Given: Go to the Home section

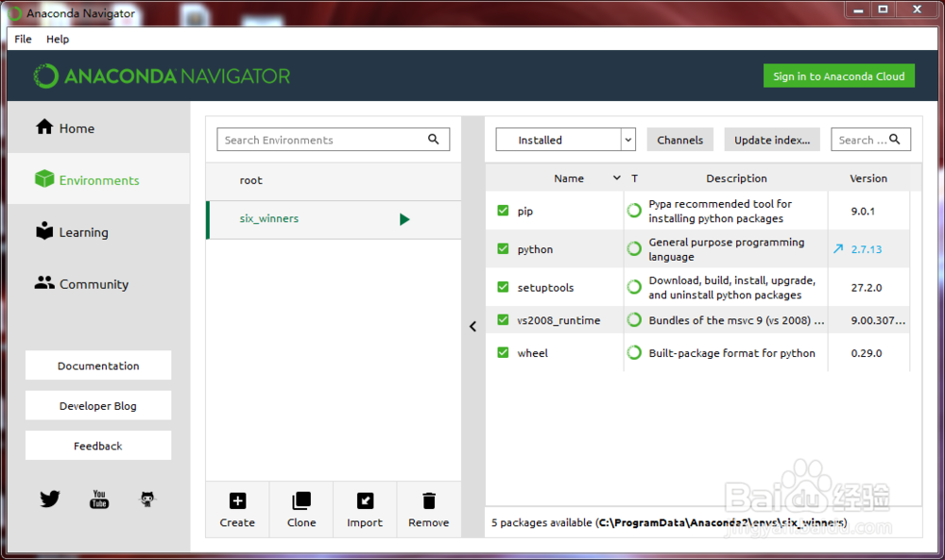Looking at the screenshot, I should 99,127.
